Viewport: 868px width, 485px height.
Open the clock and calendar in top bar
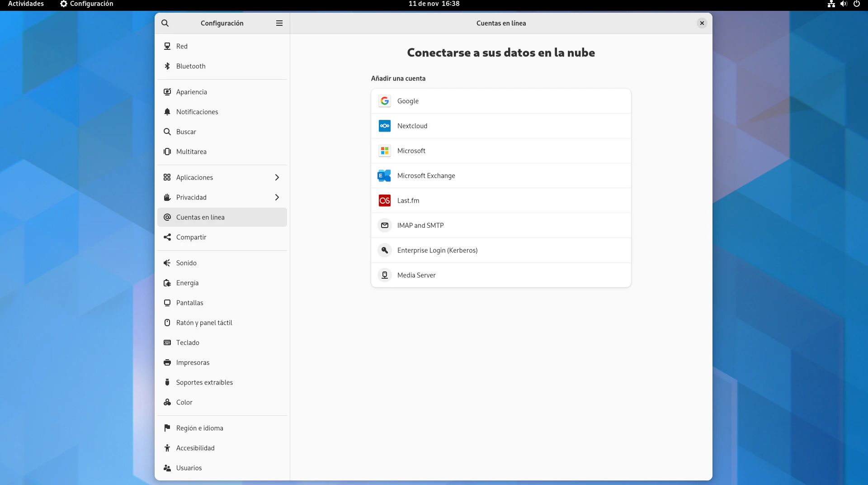tap(434, 4)
